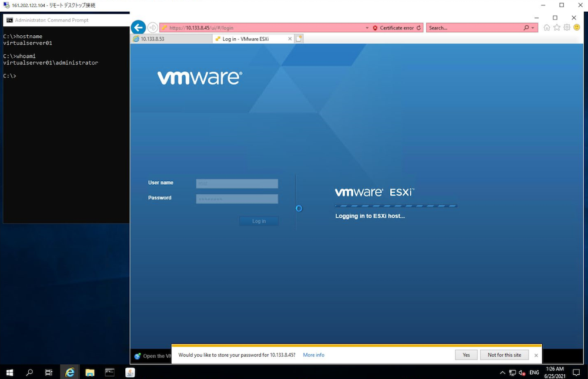This screenshot has height=379, width=588.
Task: Open a new browser tab
Action: tap(299, 39)
